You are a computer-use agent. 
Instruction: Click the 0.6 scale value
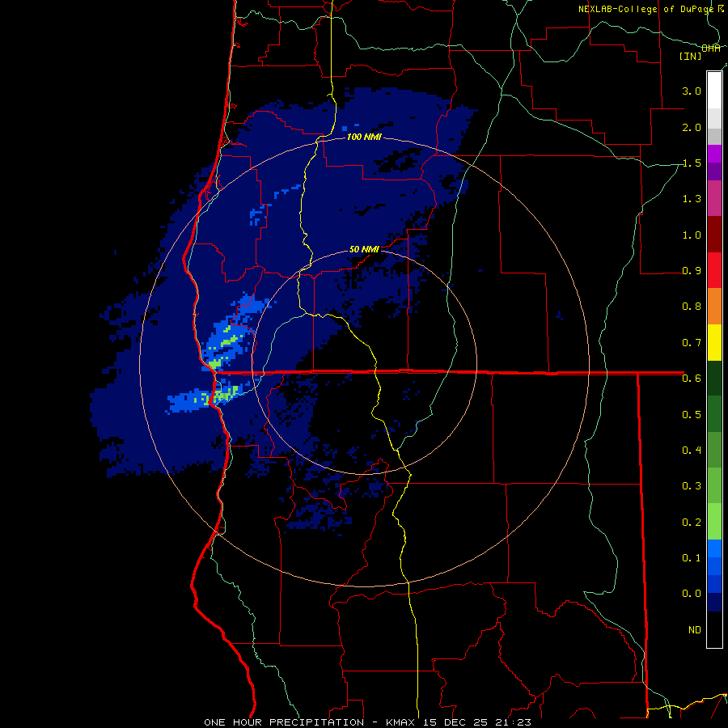pos(692,378)
